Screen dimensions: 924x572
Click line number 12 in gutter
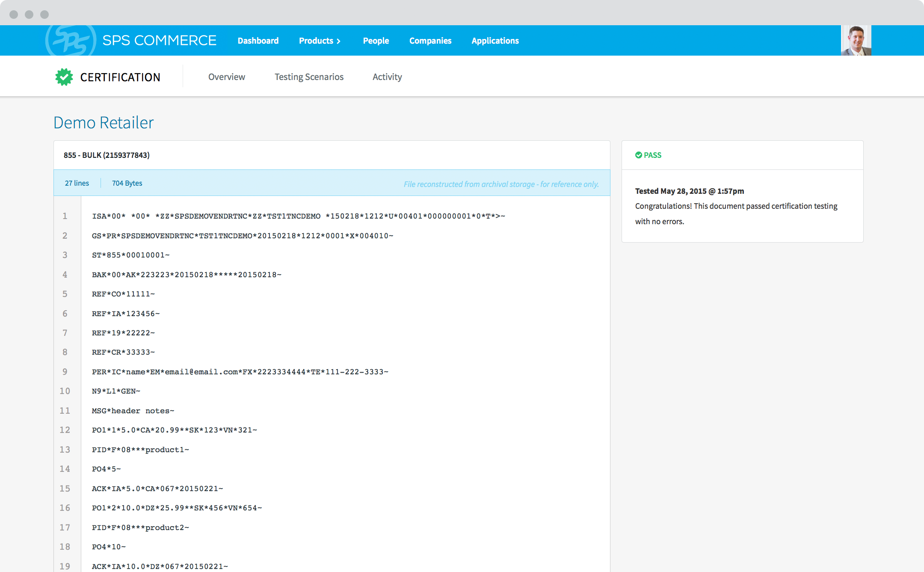(65, 430)
